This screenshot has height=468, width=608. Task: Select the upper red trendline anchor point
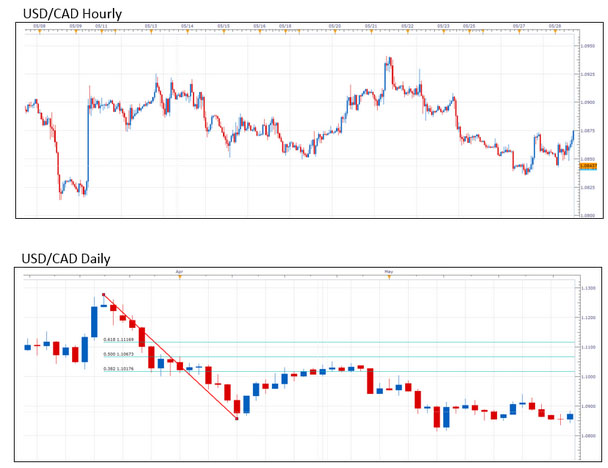point(103,294)
